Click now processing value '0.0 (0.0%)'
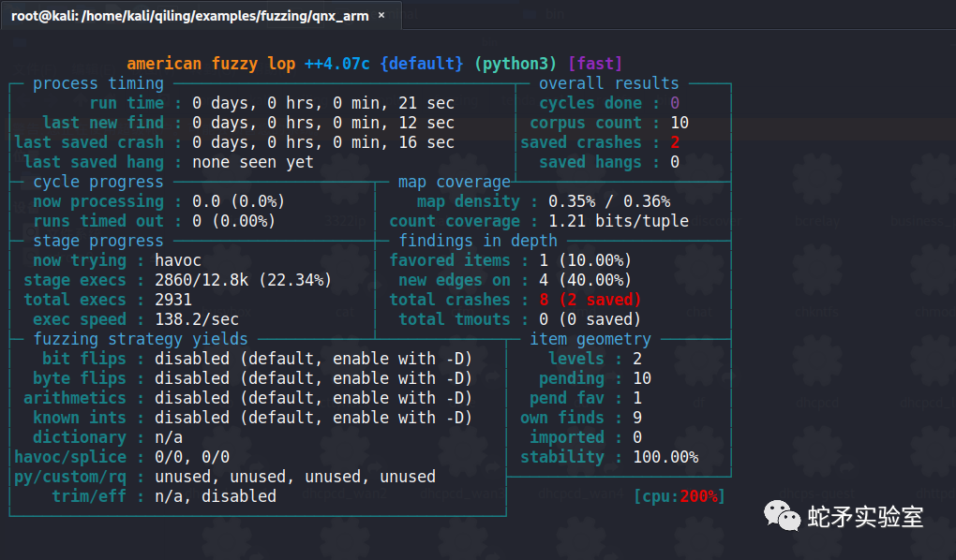 point(239,201)
